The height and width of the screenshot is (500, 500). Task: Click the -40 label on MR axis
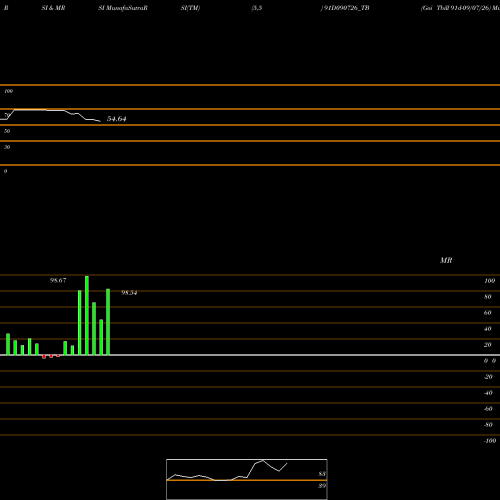[488, 393]
